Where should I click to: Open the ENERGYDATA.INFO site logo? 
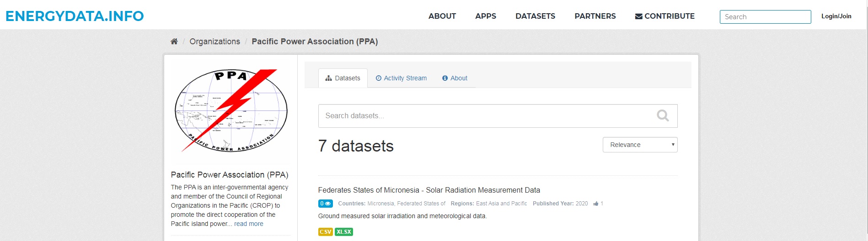[x=75, y=16]
